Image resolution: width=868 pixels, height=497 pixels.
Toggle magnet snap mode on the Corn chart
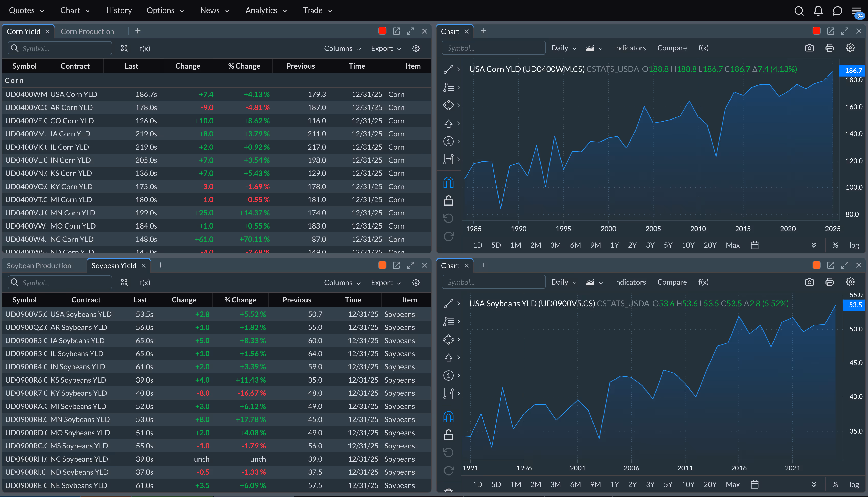tap(448, 182)
